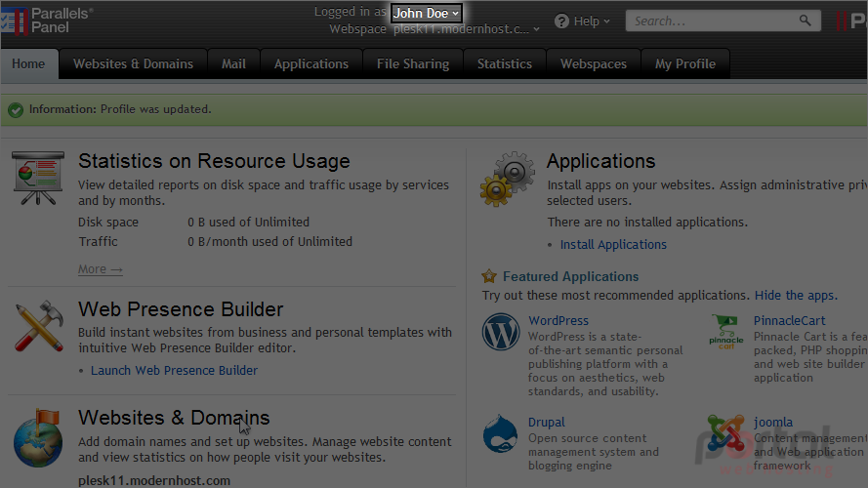This screenshot has width=868, height=488.
Task: Click the PinnacleCart logo icon
Action: click(x=726, y=332)
